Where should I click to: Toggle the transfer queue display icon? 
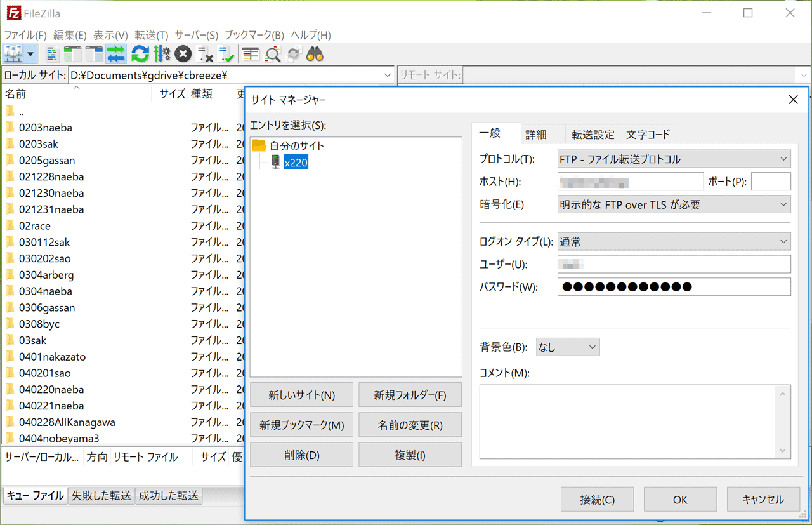tap(116, 55)
